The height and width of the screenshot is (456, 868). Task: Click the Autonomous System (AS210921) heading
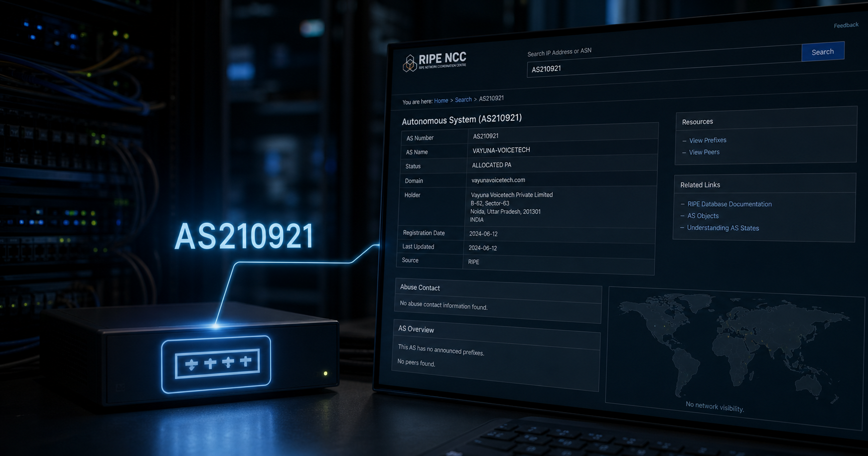click(462, 119)
